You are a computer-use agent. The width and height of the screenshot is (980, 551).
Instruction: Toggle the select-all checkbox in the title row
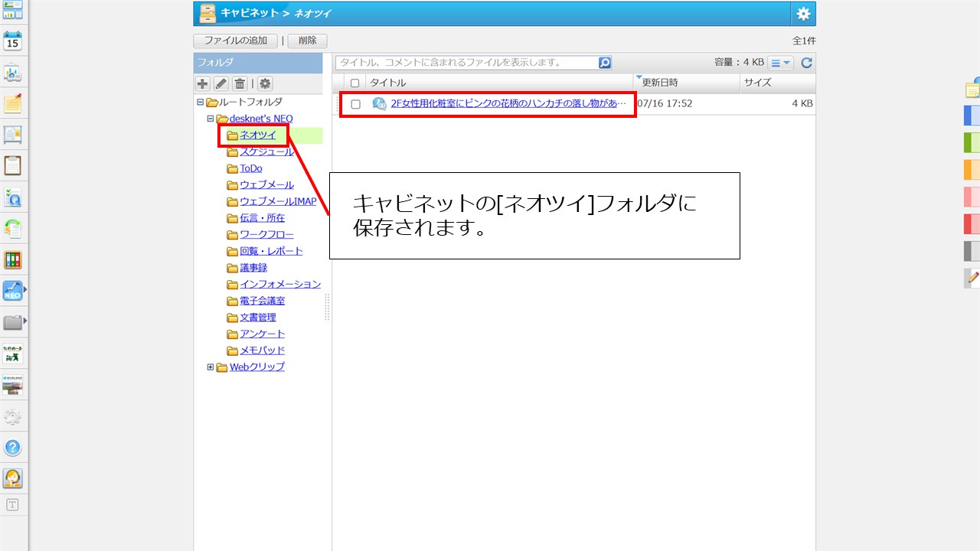(354, 83)
